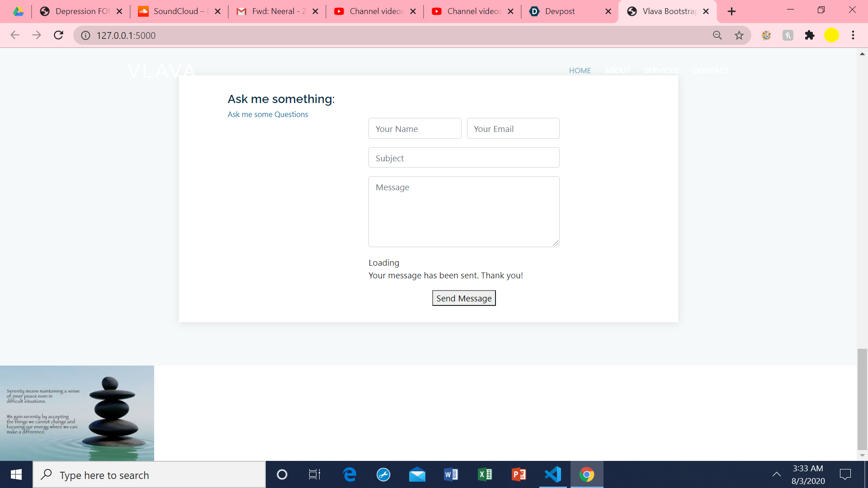Image resolution: width=868 pixels, height=488 pixels.
Task: Open Chrome's three-dot menu
Action: pyautogui.click(x=853, y=35)
